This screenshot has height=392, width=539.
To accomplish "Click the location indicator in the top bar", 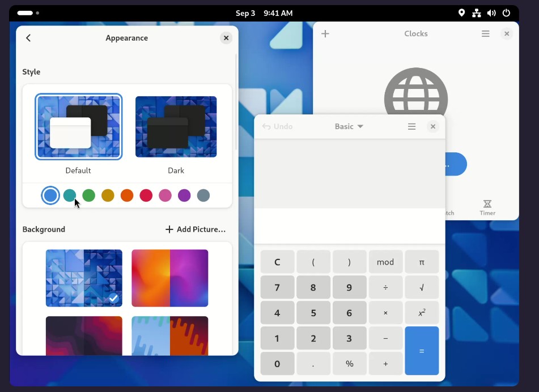I will point(461,12).
